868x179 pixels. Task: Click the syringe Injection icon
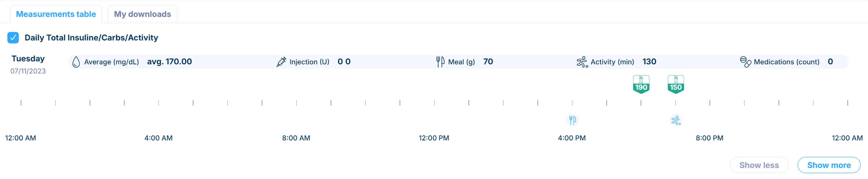[x=281, y=62]
